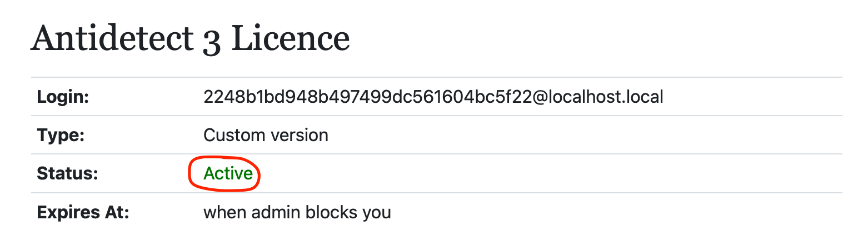Click the red outline circling Active
This screenshot has width=868, height=245.
225,174
